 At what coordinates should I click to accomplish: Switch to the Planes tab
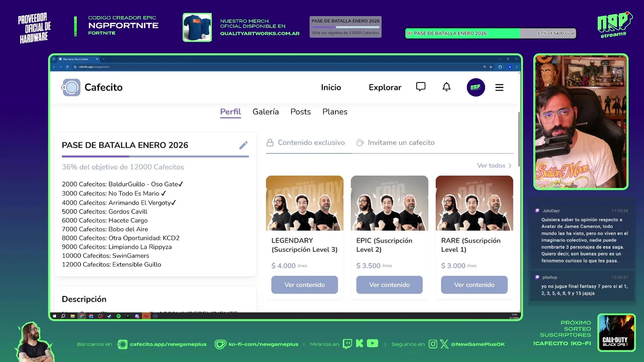(335, 112)
